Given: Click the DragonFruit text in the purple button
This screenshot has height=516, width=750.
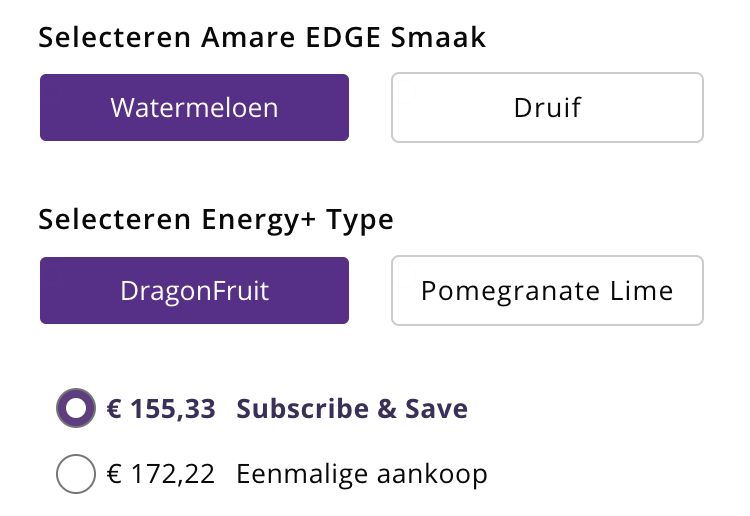Looking at the screenshot, I should click(194, 290).
